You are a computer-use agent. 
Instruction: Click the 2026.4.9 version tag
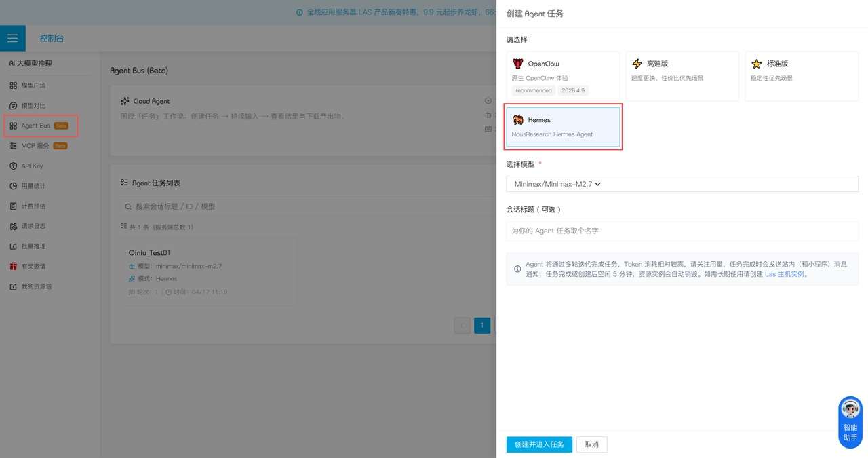pyautogui.click(x=573, y=90)
